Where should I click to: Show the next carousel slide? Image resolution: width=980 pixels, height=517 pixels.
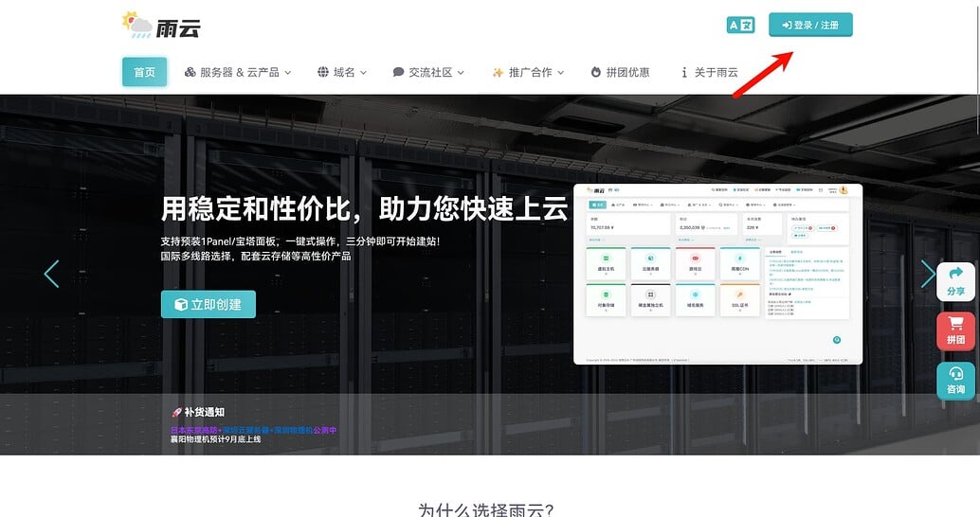click(x=929, y=274)
